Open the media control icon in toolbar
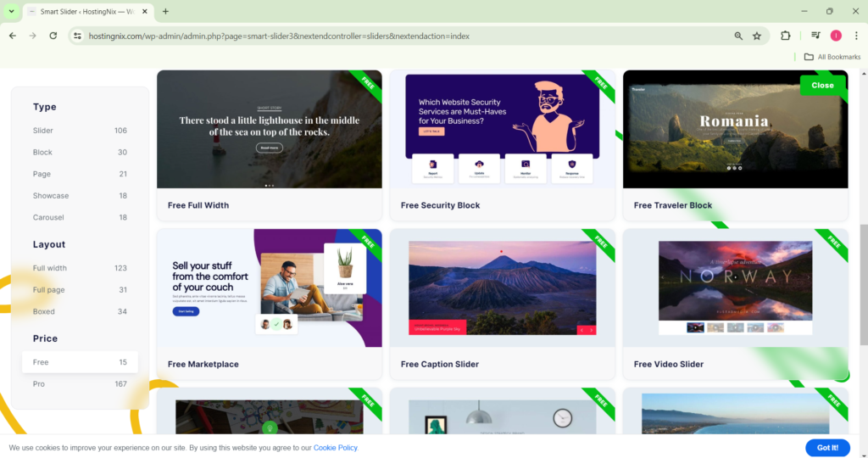 (815, 36)
